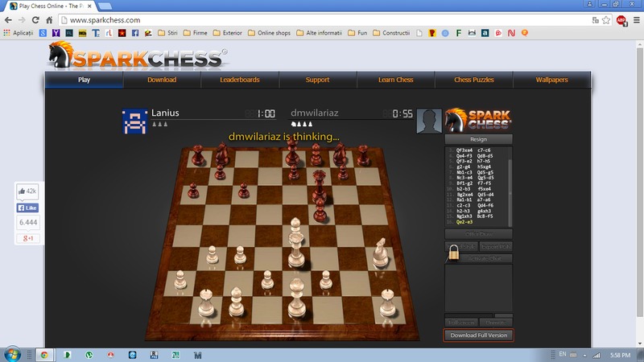Open the Online shops bookmarks folder
The height and width of the screenshot is (362, 644).
pos(269,33)
